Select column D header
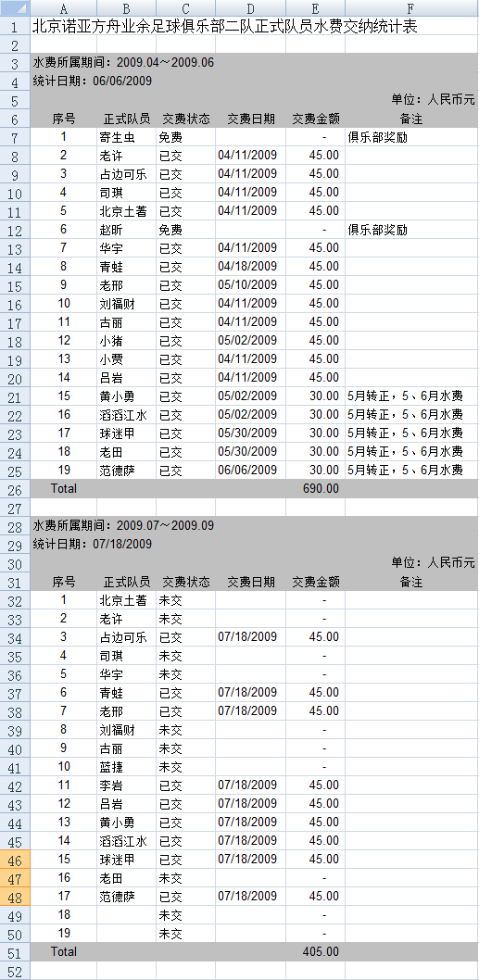The image size is (479, 980). (x=251, y=8)
